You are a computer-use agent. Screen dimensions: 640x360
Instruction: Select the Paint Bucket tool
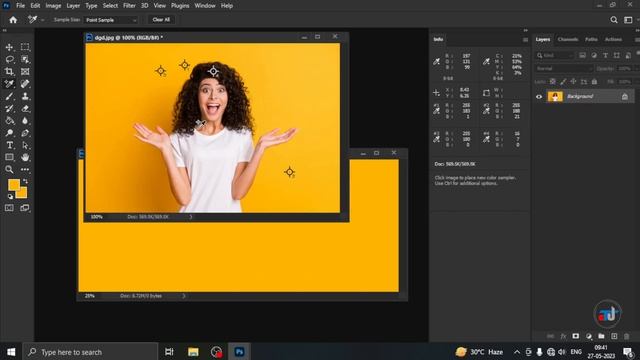tap(9, 121)
